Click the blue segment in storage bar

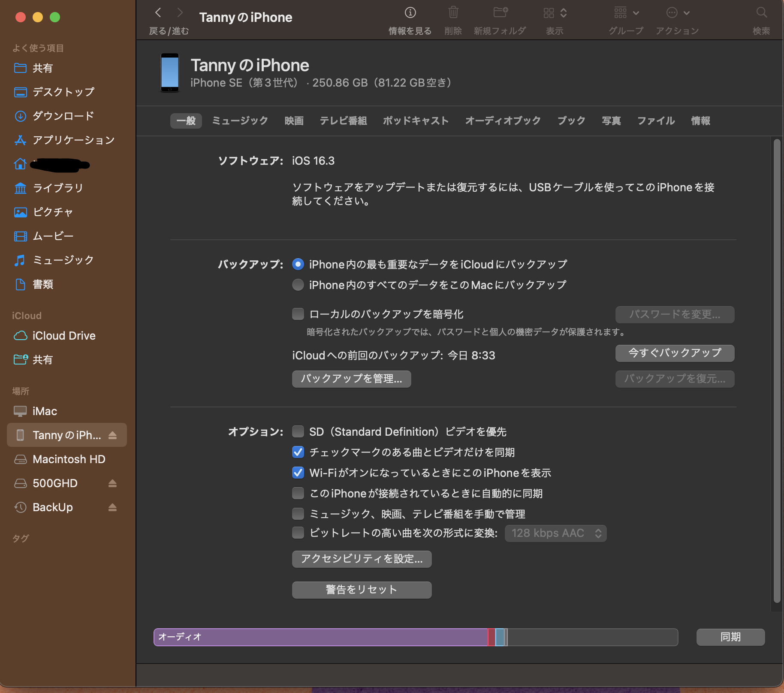500,637
